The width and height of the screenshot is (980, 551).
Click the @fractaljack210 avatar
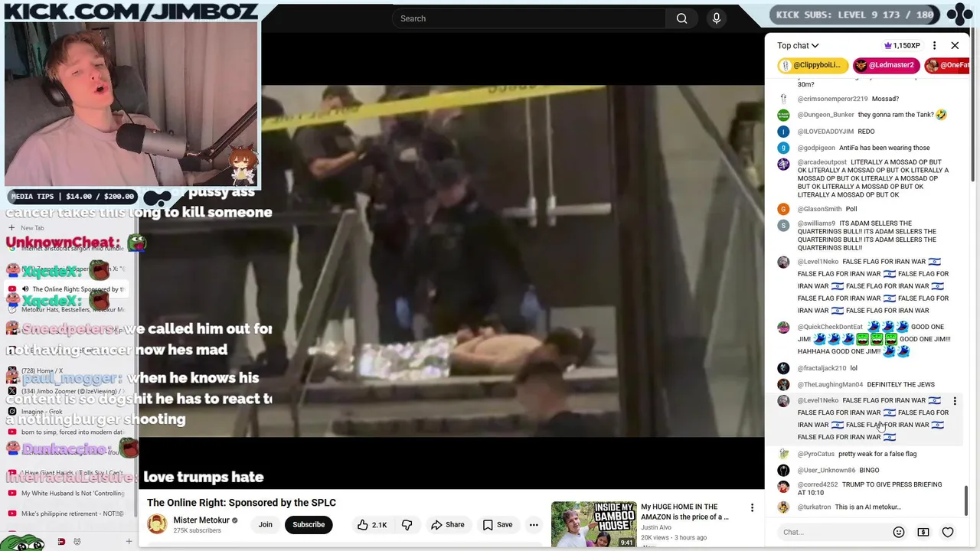tap(783, 368)
